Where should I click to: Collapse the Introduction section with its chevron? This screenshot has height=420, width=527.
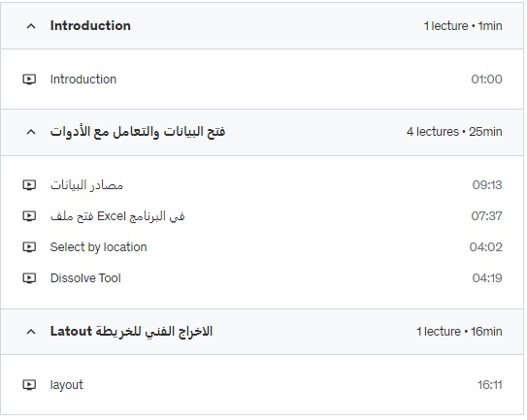[x=31, y=26]
